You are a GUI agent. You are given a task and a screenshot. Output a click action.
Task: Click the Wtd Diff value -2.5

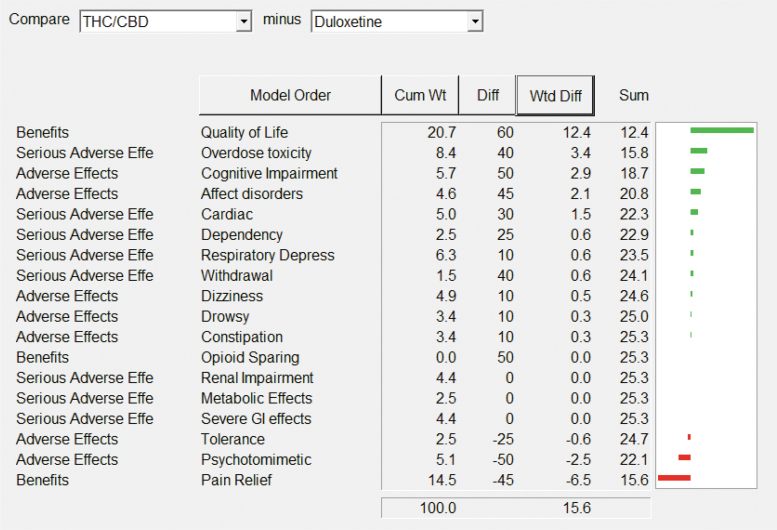(x=578, y=460)
